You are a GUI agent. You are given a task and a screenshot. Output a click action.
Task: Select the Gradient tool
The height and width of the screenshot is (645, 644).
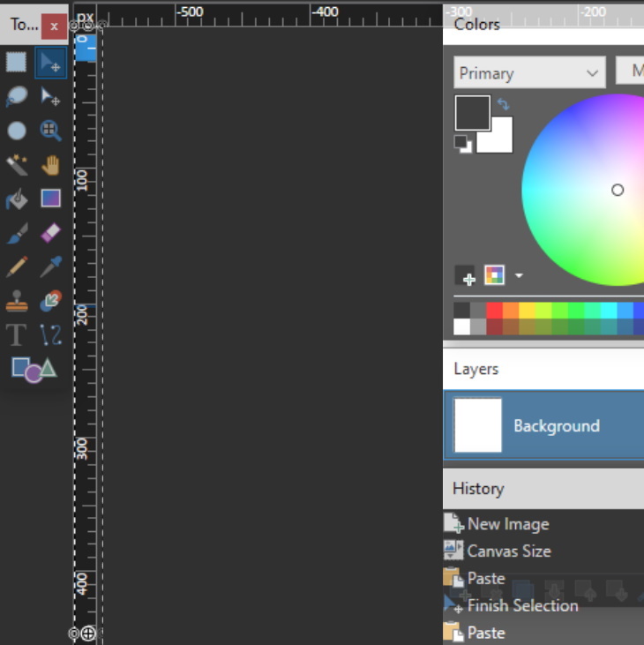(50, 199)
